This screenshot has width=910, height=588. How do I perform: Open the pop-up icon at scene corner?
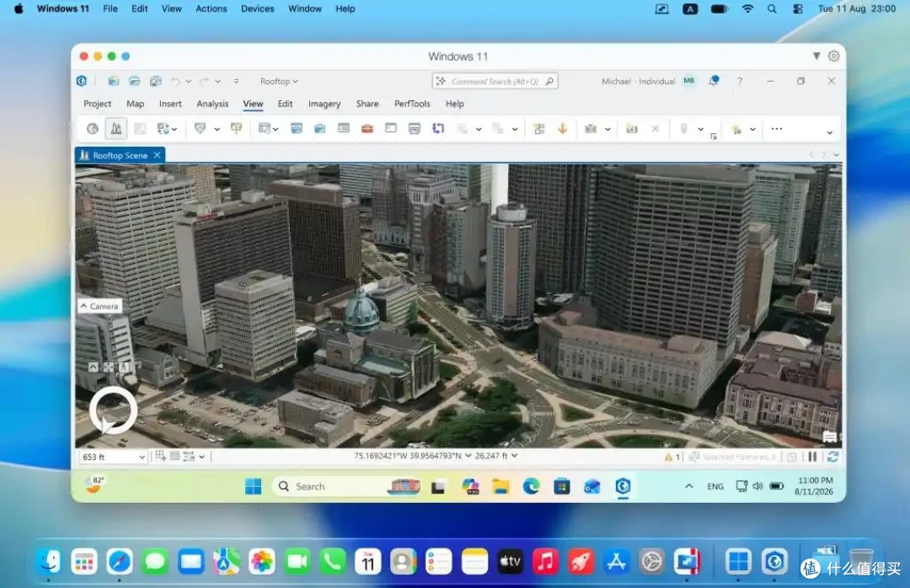point(830,437)
